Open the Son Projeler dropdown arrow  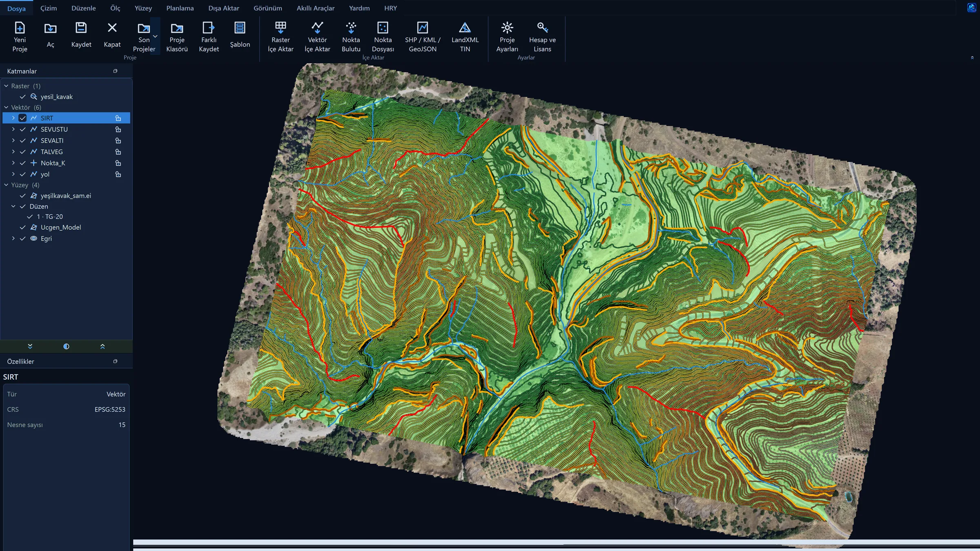click(x=155, y=36)
